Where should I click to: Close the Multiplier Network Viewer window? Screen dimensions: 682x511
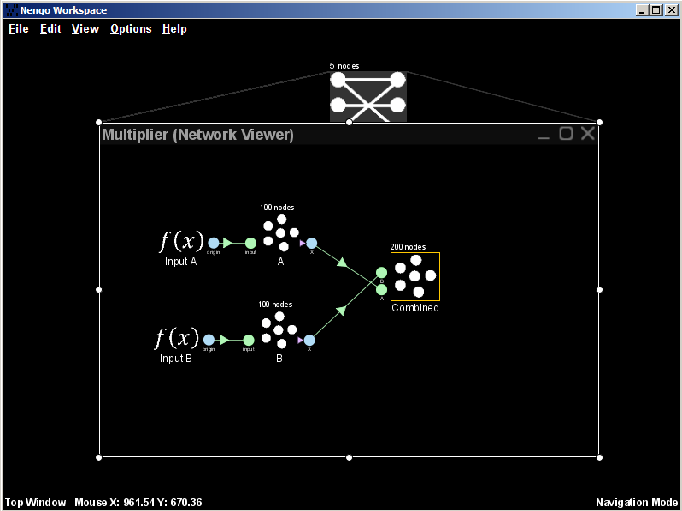[x=588, y=134]
